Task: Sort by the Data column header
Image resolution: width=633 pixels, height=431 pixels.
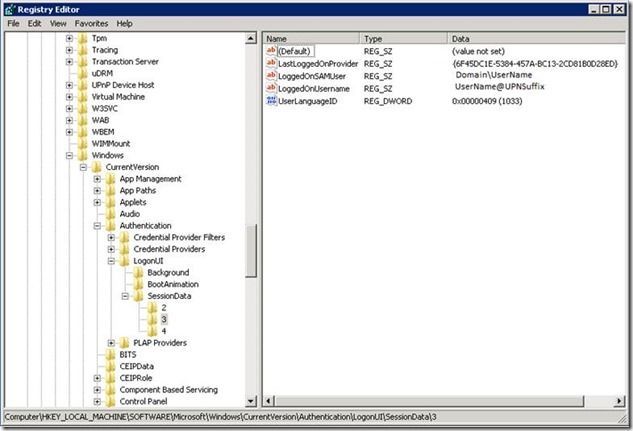Action: [537, 39]
